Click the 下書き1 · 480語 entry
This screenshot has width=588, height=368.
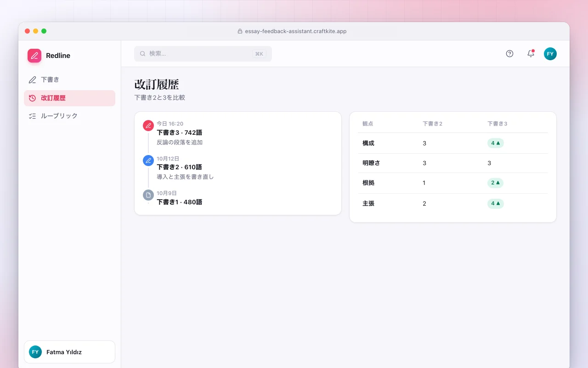179,202
